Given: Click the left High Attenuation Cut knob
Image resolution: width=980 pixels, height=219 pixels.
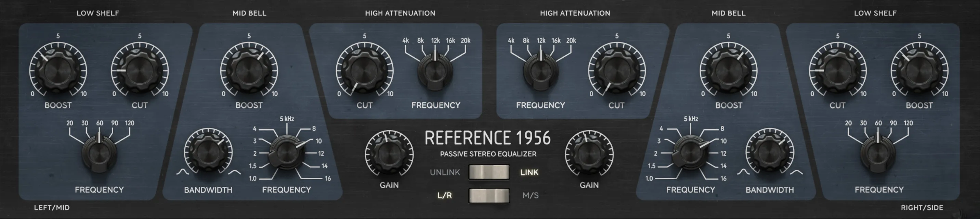Looking at the screenshot, I should 364,71.
